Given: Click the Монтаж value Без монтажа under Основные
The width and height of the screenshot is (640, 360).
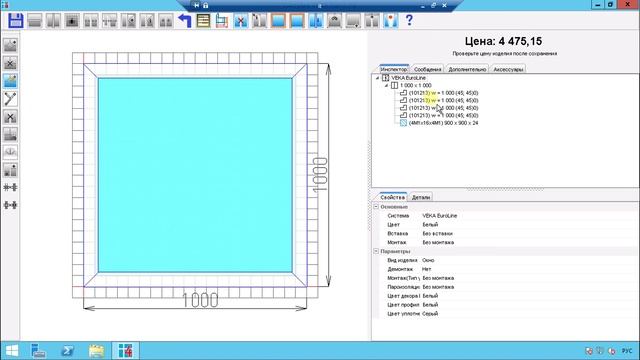Looking at the screenshot, I should 438,242.
